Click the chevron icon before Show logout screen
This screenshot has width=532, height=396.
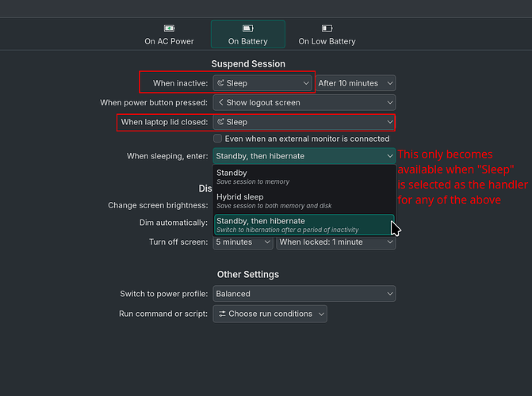point(220,102)
